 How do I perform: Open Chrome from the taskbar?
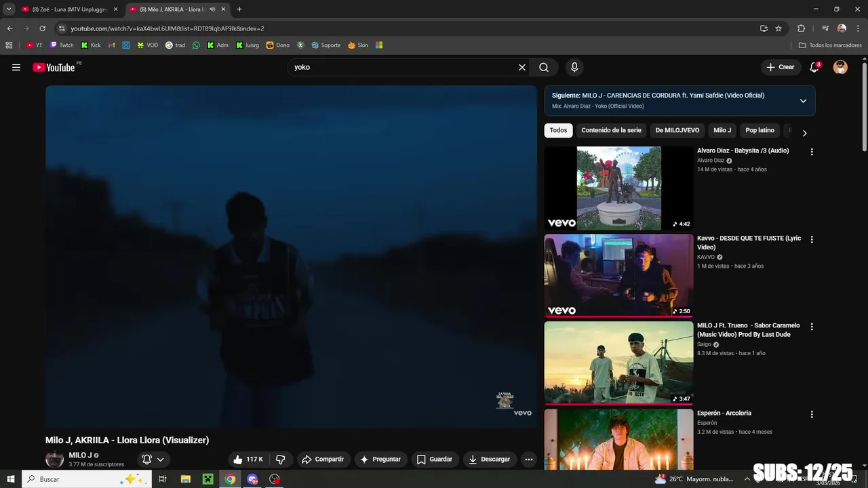coord(231,479)
